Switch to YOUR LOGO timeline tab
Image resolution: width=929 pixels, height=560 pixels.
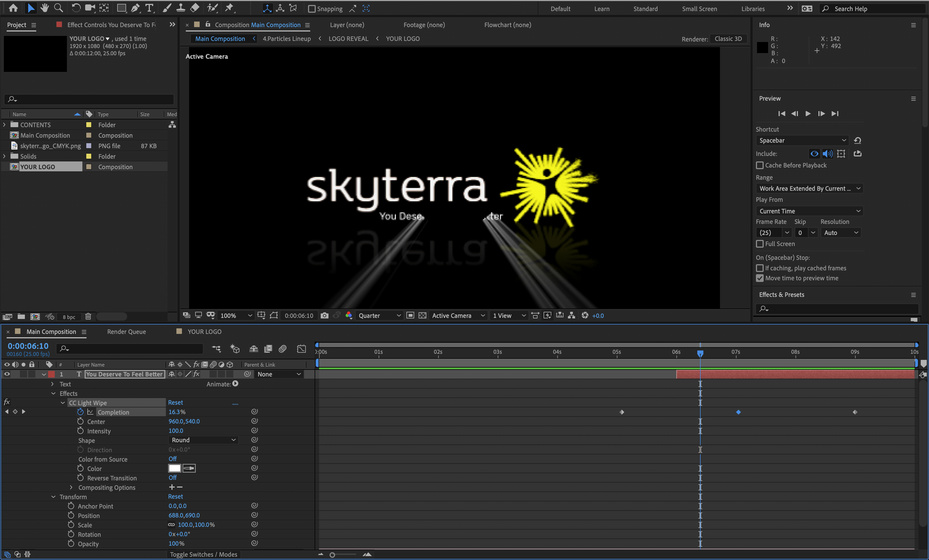(204, 332)
